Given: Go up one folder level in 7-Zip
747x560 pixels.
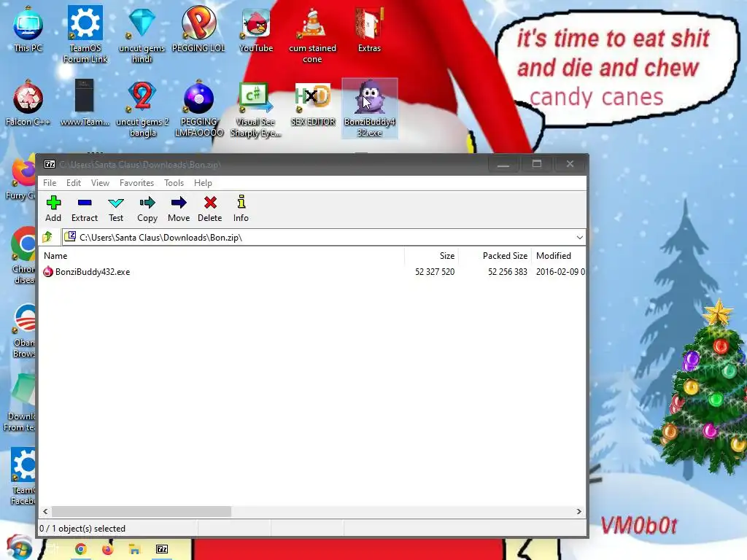Looking at the screenshot, I should [47, 237].
